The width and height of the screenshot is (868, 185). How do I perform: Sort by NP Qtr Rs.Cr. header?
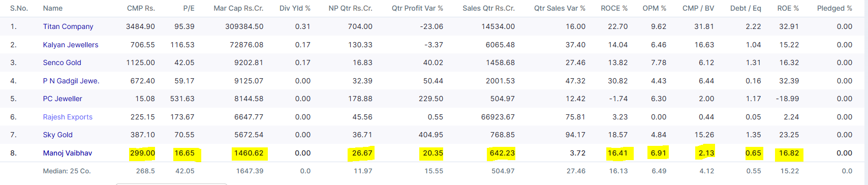click(x=350, y=8)
